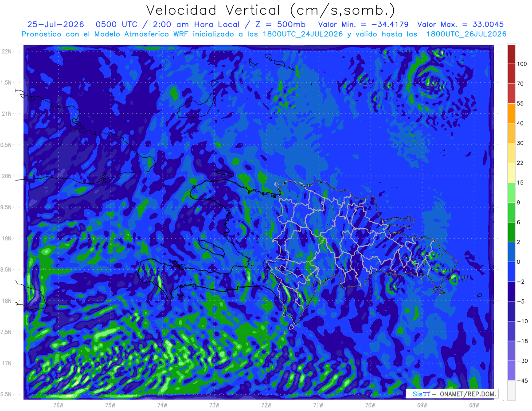The image size is (532, 411).
Task: Click the bright blue swatch between 0 and -2
Action: tap(511, 271)
